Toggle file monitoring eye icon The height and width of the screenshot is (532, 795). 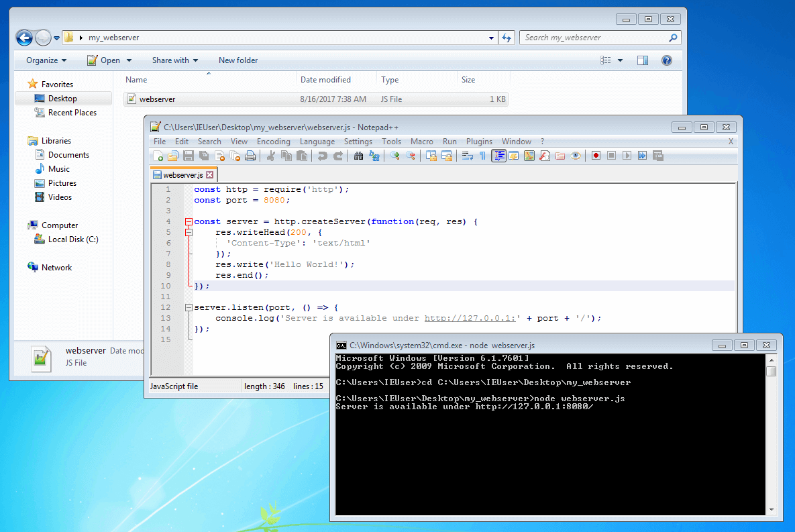click(576, 156)
